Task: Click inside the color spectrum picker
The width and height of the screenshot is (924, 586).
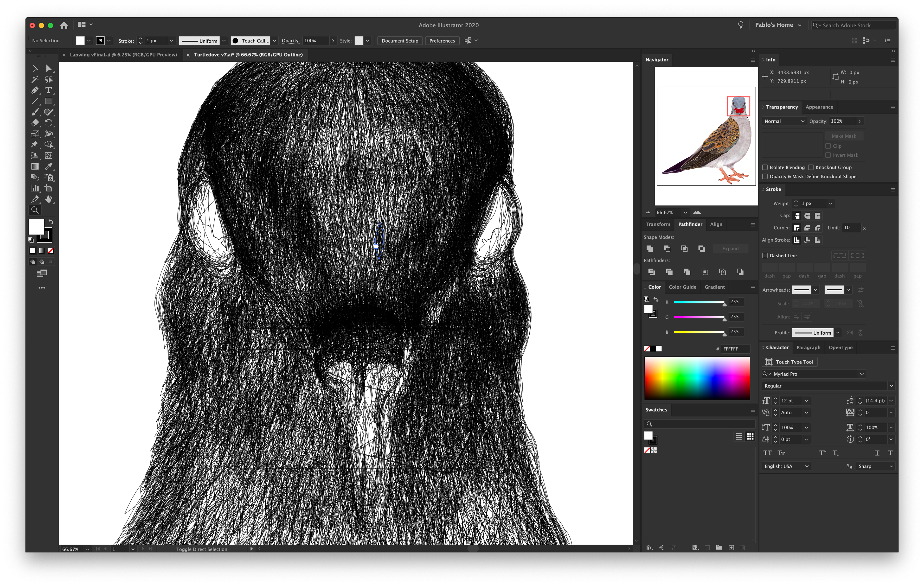Action: pos(697,378)
